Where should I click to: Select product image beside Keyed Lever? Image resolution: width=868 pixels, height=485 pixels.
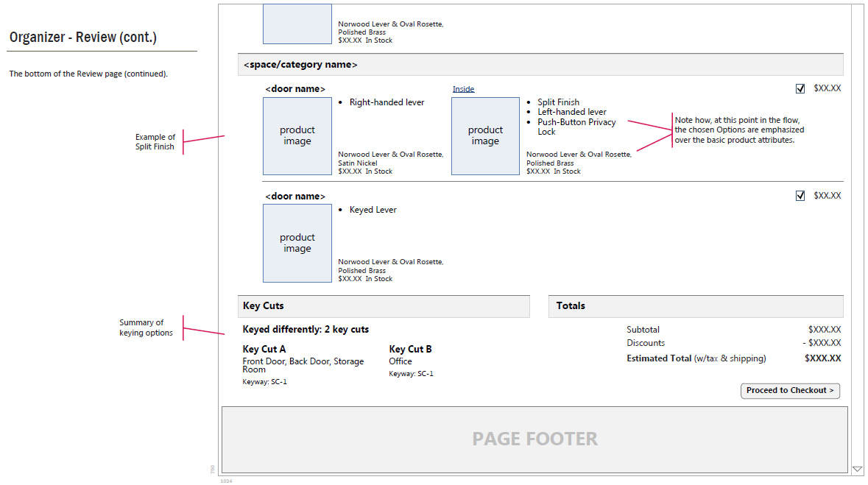click(297, 244)
